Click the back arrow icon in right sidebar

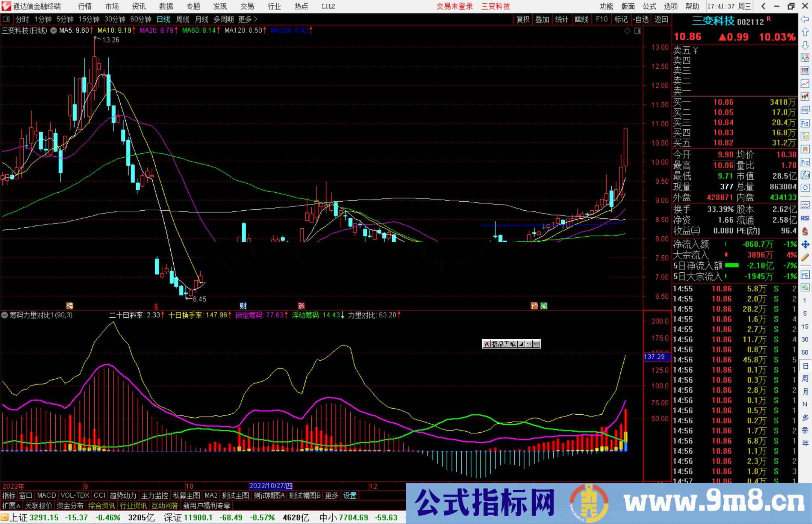tap(805, 19)
